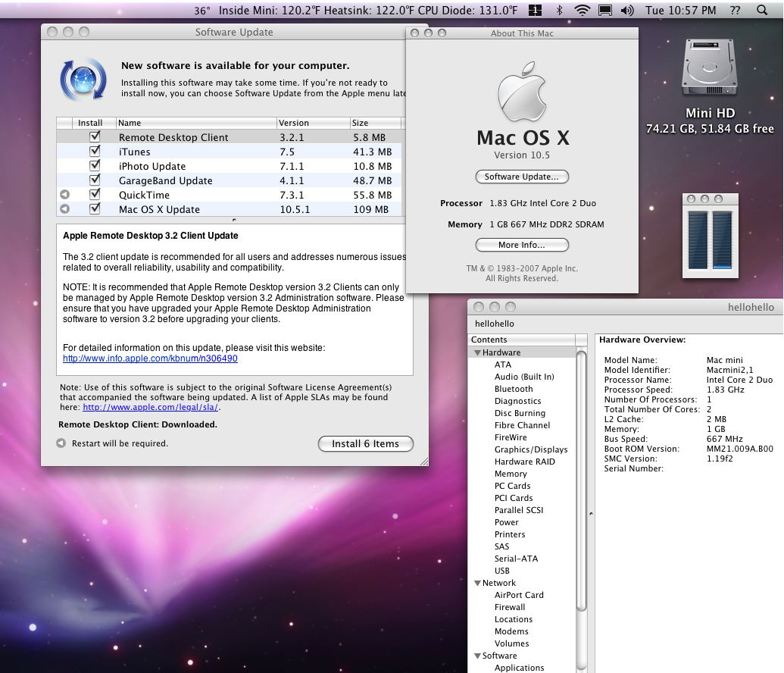Sort updates by the Size column header
The height and width of the screenshot is (673, 784).
pos(375,123)
